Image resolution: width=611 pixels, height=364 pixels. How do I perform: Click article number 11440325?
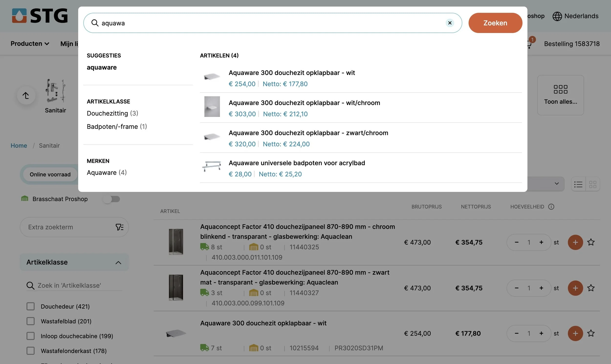[304, 247]
